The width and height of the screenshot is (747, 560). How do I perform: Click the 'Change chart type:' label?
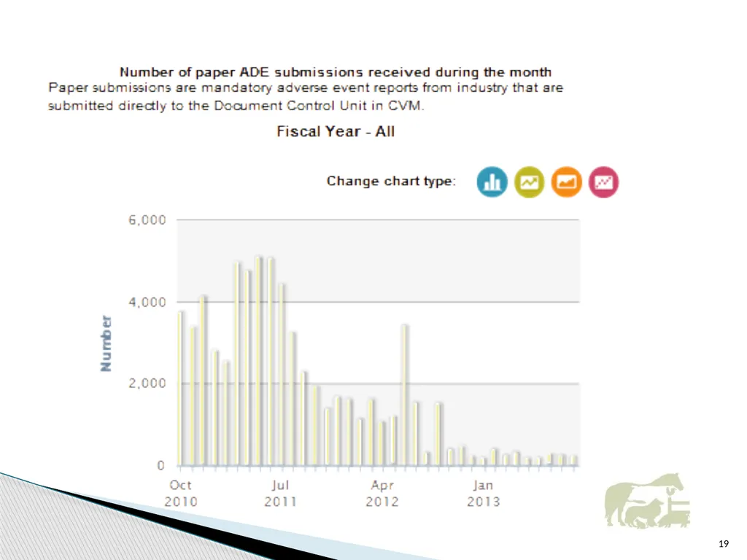click(x=391, y=182)
